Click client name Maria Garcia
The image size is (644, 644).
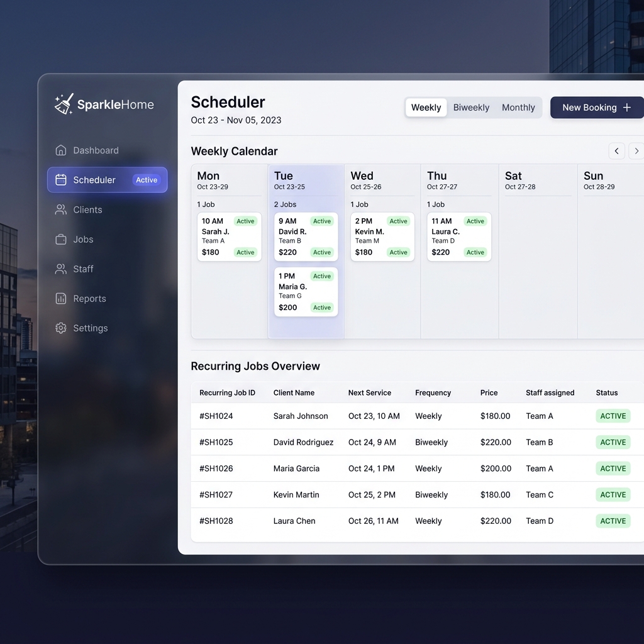point(297,469)
